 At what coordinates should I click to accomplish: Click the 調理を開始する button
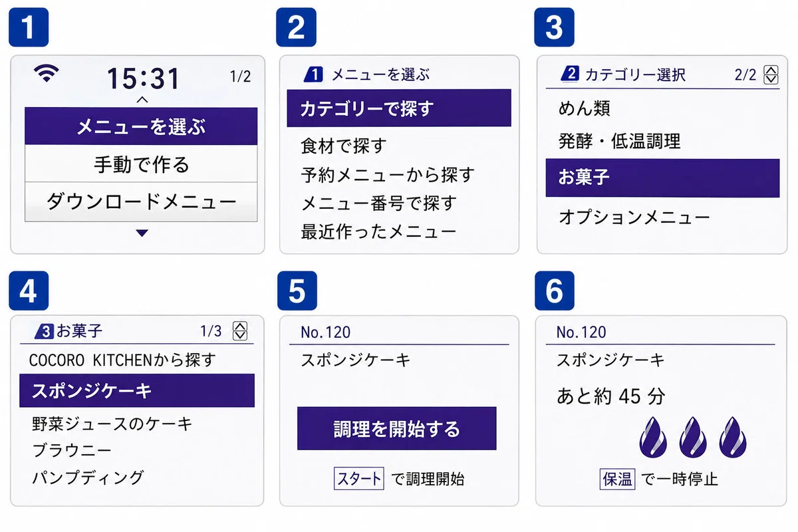tap(397, 429)
